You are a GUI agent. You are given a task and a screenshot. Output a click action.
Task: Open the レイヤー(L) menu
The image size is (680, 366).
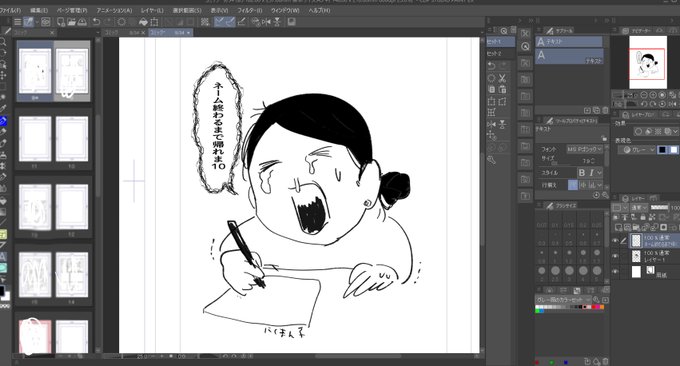click(152, 10)
